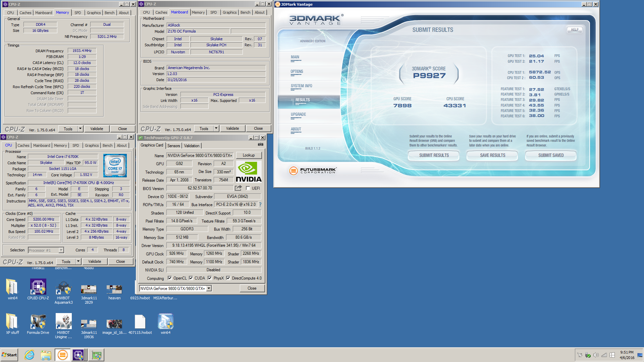The image size is (644, 362).
Task: Open Tools dropdown arrow in CPU-Z CPU window
Action: pyautogui.click(x=78, y=261)
